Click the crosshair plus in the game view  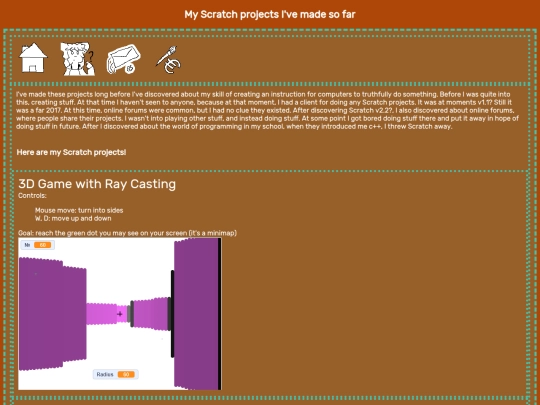click(120, 314)
